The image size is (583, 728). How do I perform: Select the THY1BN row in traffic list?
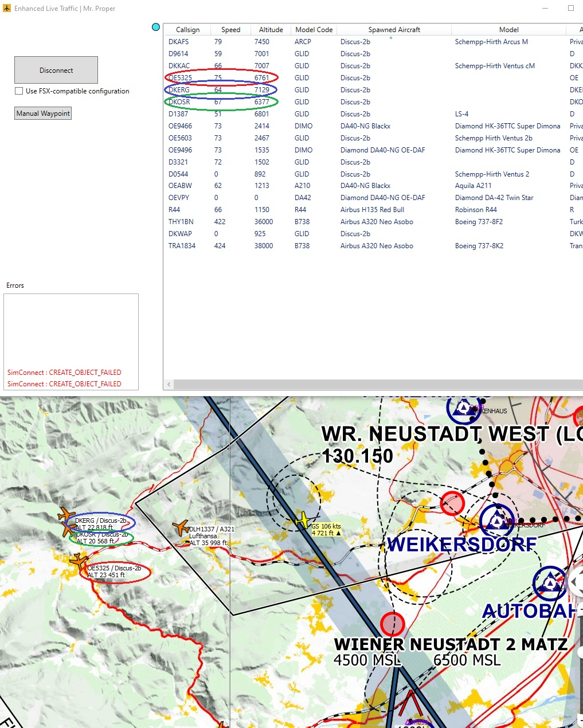tap(373, 222)
